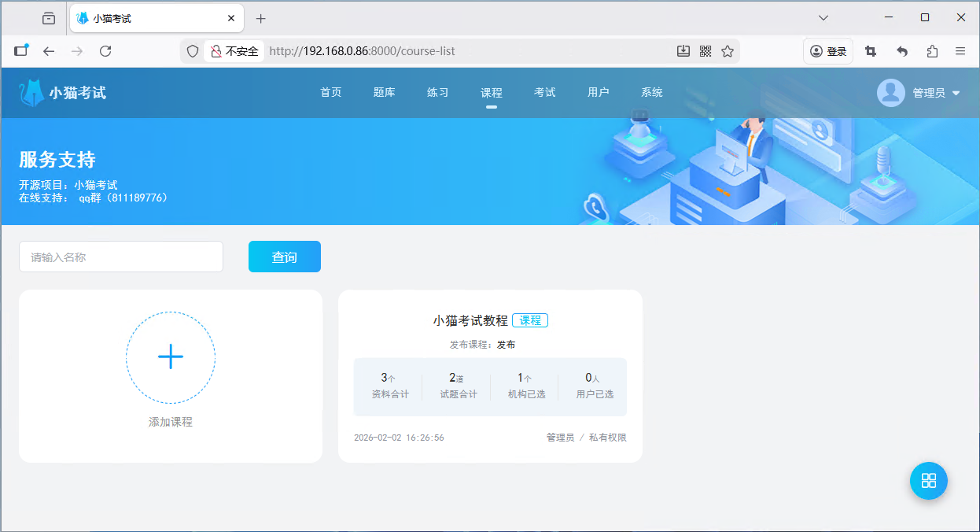Click the 查询 search button
This screenshot has width=980, height=532.
click(285, 257)
